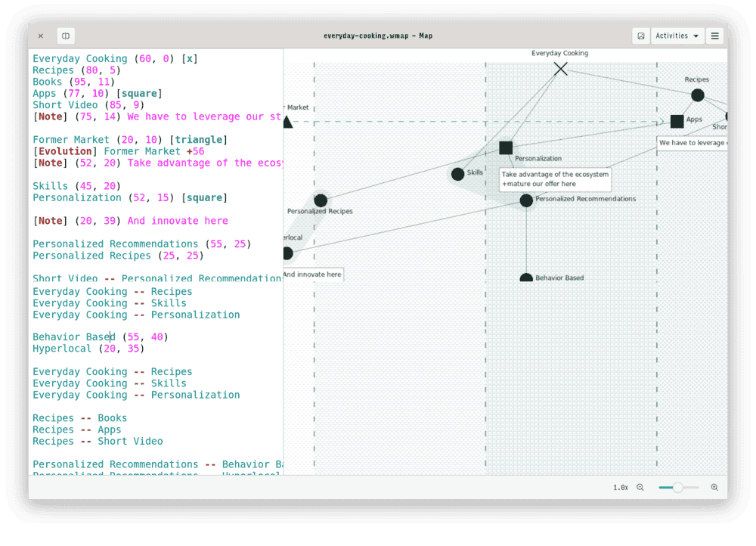Image resolution: width=756 pixels, height=546 pixels.
Task: Open the Activities dropdown
Action: [677, 36]
